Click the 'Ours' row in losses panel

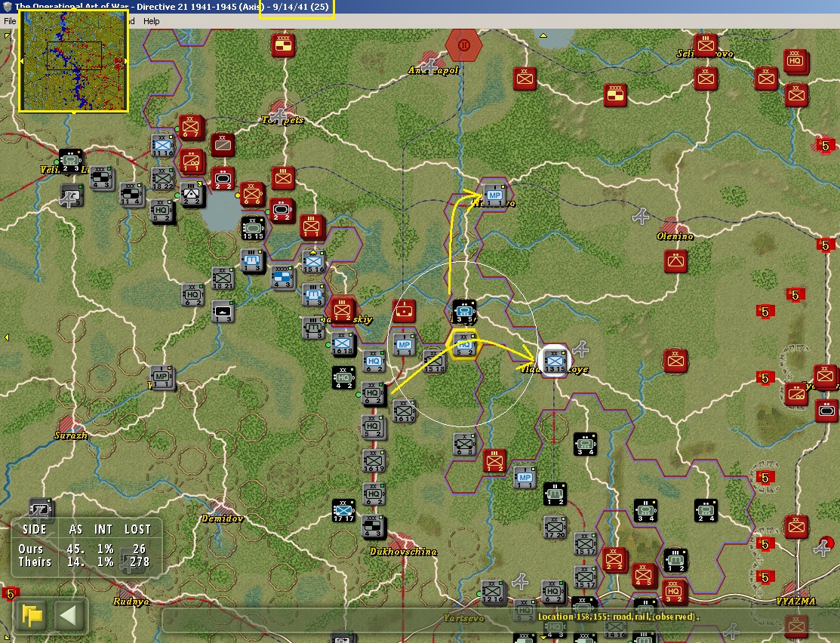82,549
